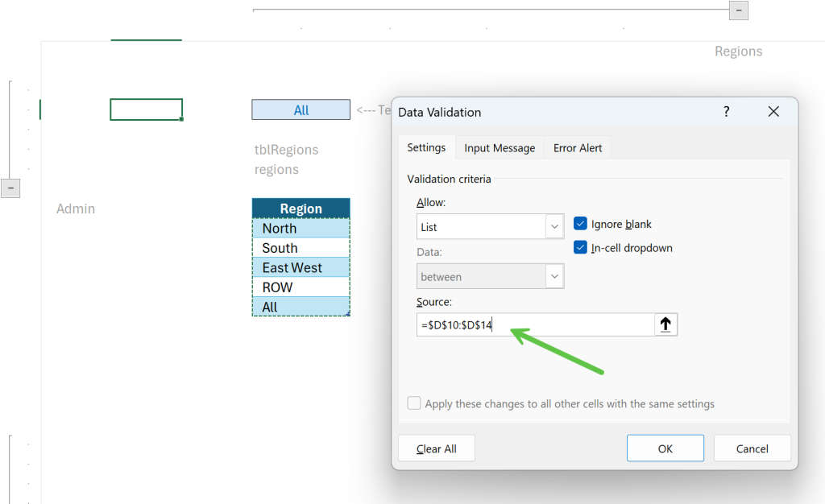Image resolution: width=825 pixels, height=504 pixels.
Task: Click the Regions heading at top right
Action: 738,51
